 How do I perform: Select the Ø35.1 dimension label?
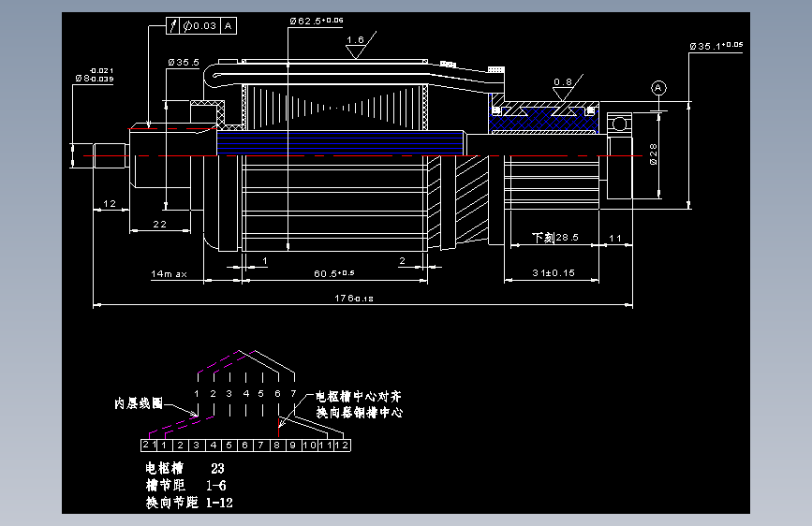716,46
